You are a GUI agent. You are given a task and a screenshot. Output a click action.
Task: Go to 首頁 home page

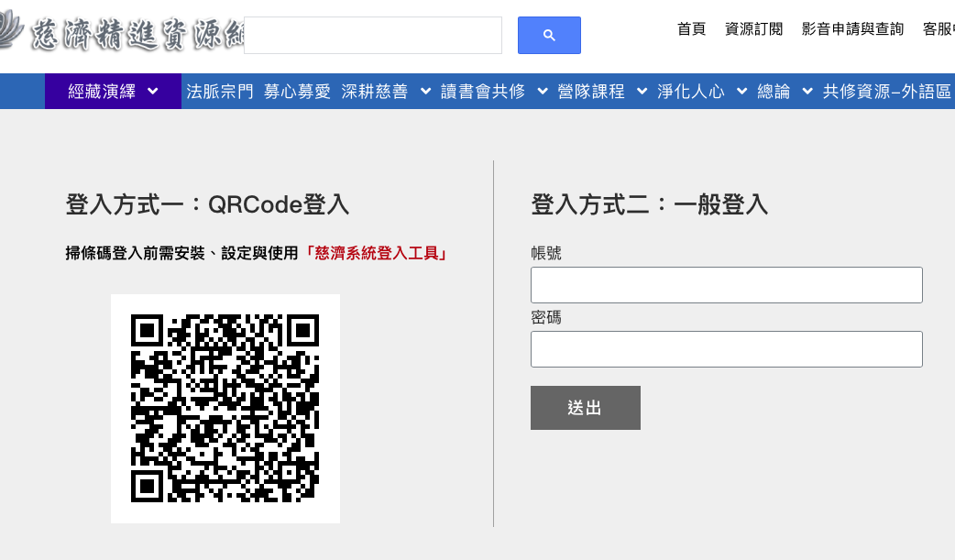[691, 29]
